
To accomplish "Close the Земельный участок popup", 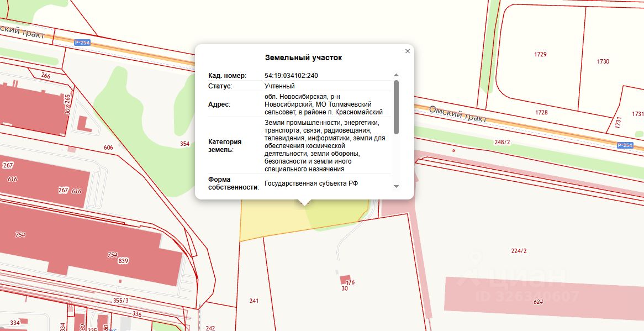I will (x=408, y=51).
